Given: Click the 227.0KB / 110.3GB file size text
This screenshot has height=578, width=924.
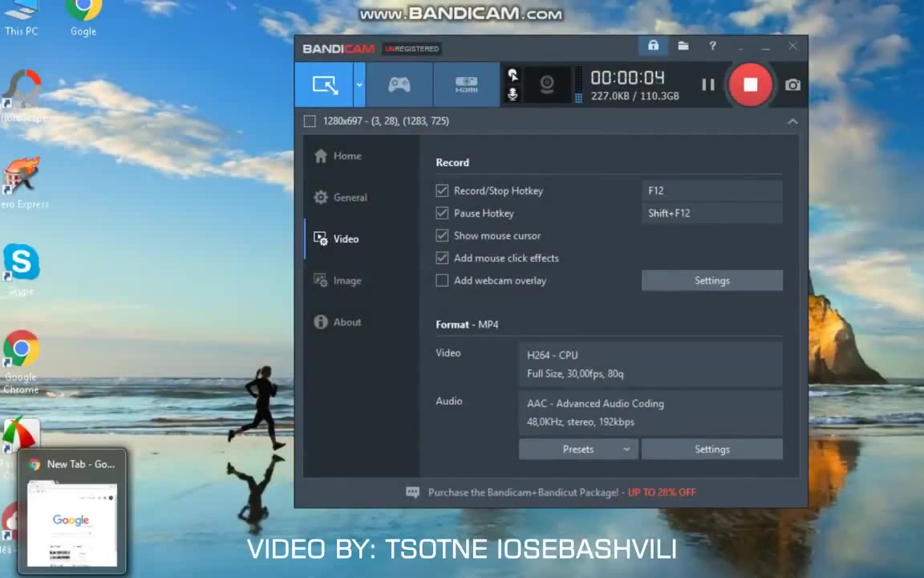Looking at the screenshot, I should (x=634, y=96).
